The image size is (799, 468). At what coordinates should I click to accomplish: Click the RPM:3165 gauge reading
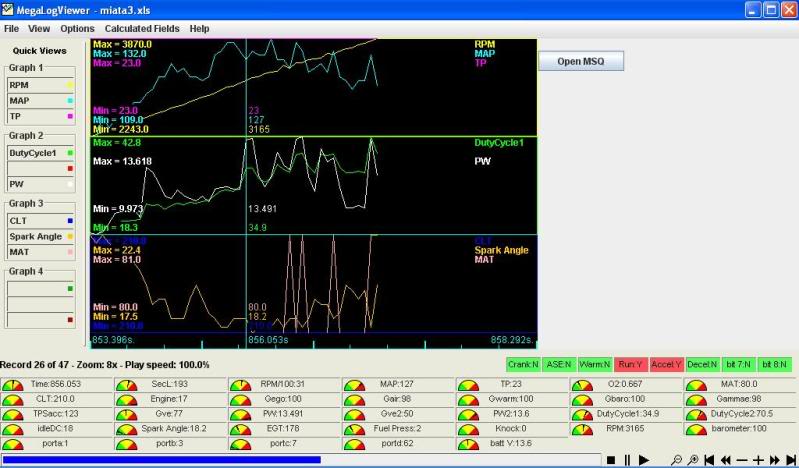[625, 429]
